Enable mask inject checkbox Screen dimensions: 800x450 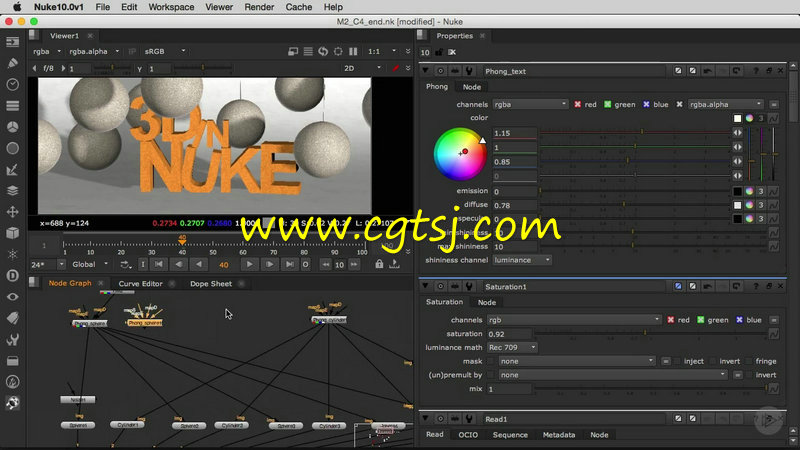click(x=678, y=361)
